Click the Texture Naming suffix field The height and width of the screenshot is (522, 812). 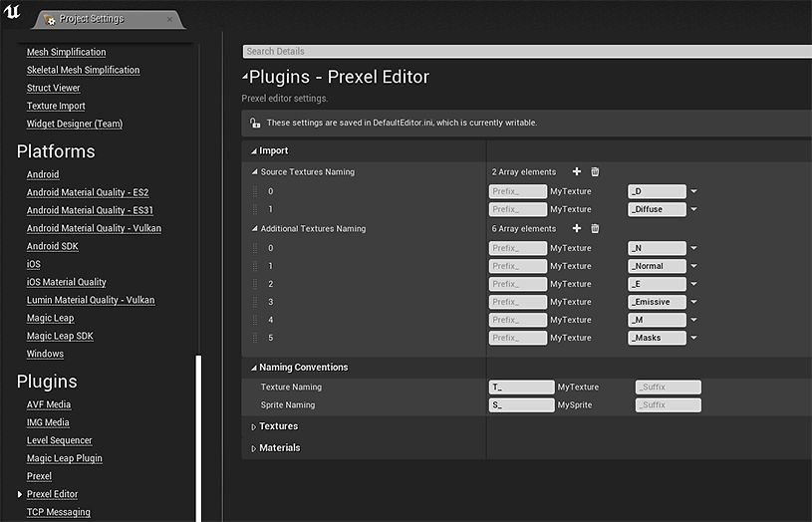669,388
